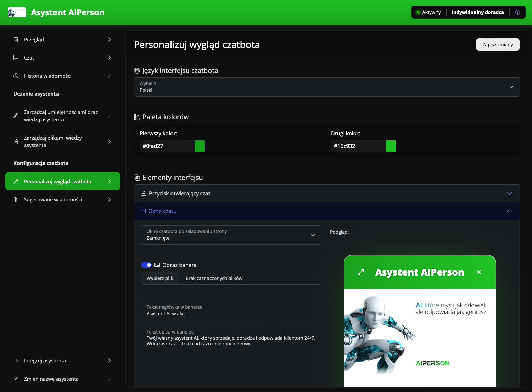Click the Przegląd sidebar icon
The image size is (532, 392).
coord(16,39)
